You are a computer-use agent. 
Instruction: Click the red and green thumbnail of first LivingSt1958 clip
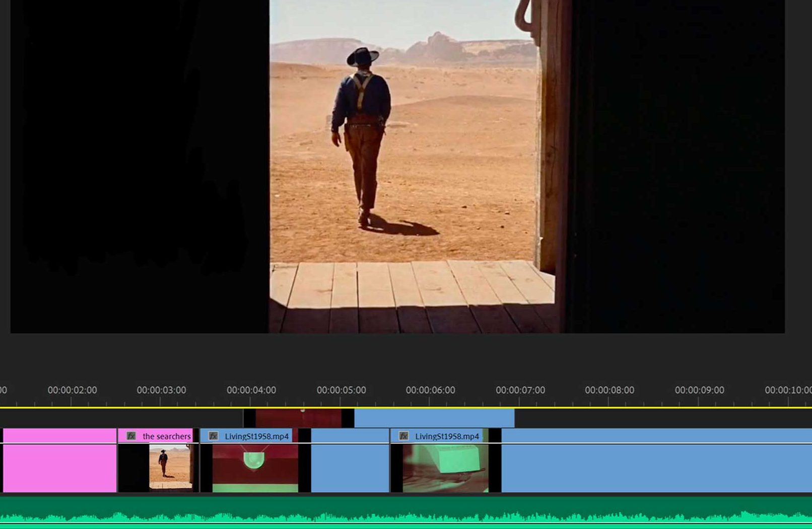(x=255, y=468)
